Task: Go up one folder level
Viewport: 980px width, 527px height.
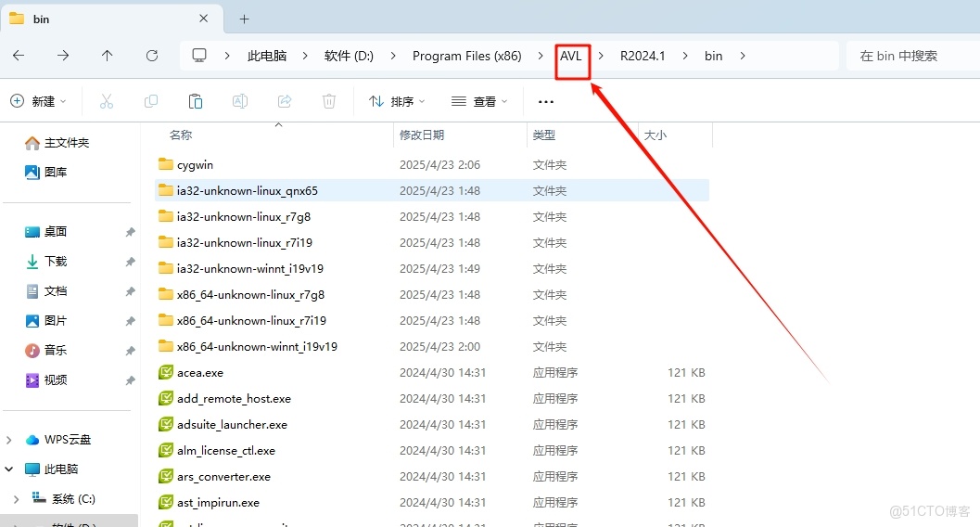Action: (x=108, y=56)
